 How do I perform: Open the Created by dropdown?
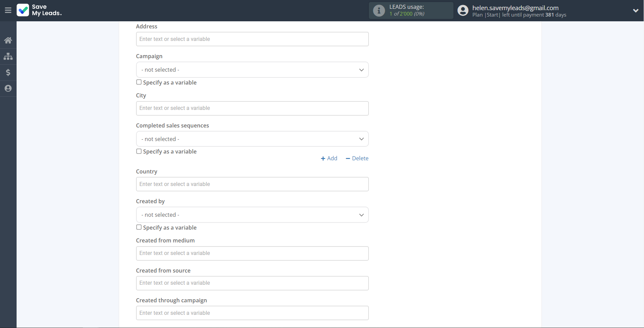click(x=252, y=215)
